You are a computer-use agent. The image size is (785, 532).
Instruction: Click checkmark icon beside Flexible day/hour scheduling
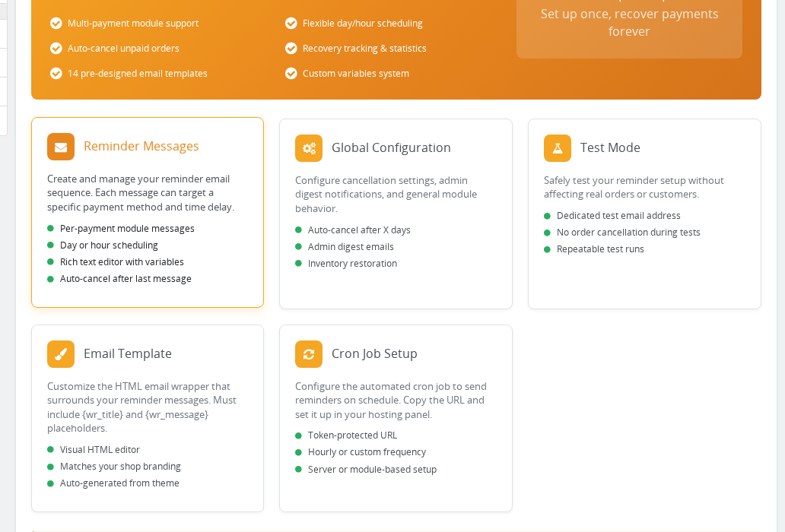pyautogui.click(x=291, y=24)
